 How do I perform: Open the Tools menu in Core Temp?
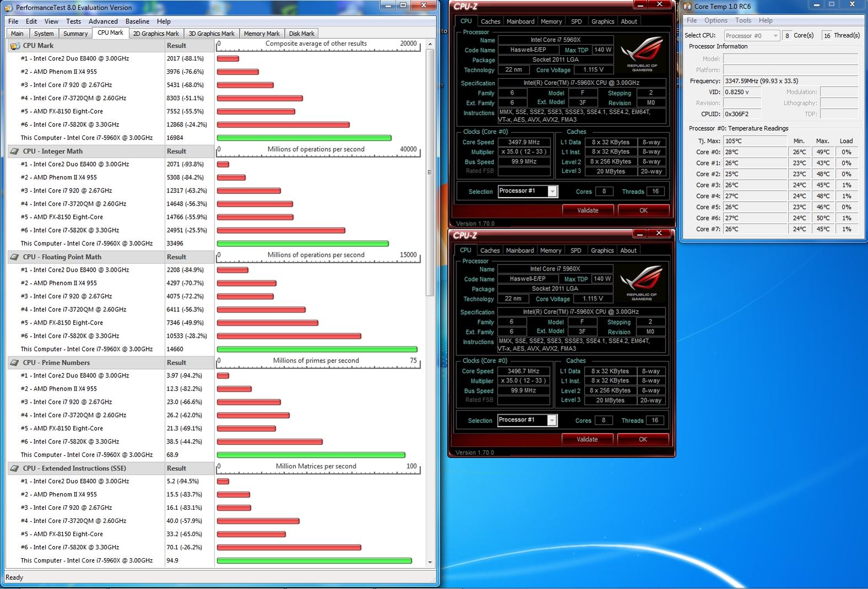coord(743,20)
